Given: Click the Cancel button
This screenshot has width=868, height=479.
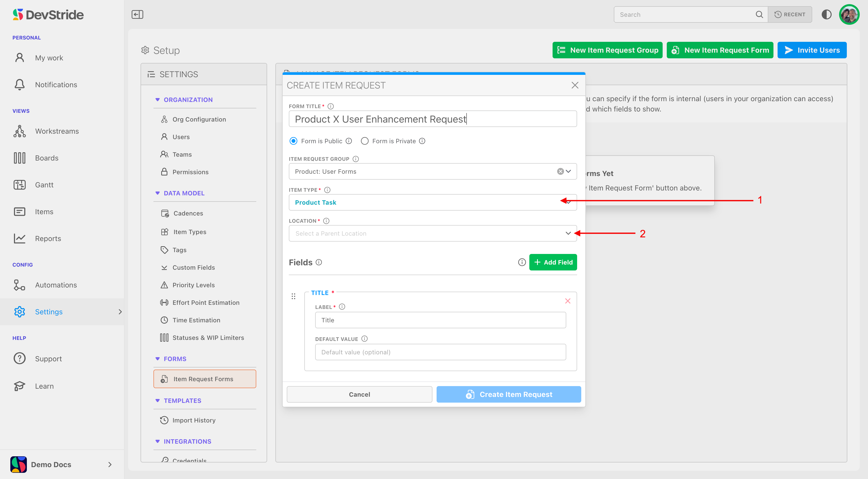Looking at the screenshot, I should click(359, 394).
